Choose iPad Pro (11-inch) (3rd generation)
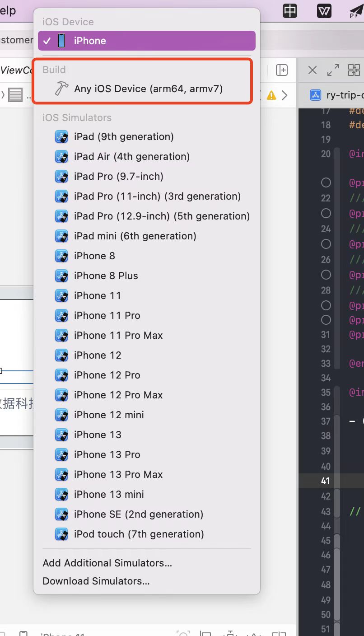Screen dimensions: 364x636 click(147, 196)
